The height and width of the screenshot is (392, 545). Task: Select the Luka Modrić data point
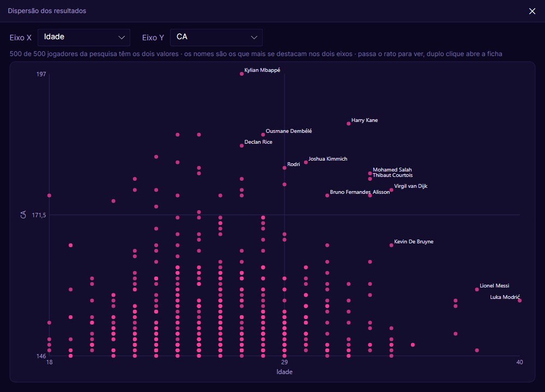click(x=519, y=301)
